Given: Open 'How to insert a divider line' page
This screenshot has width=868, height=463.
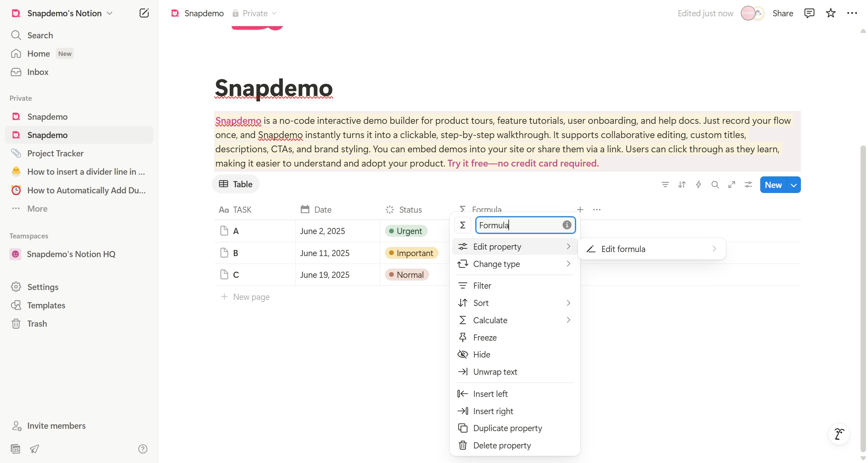Looking at the screenshot, I should pos(79,172).
